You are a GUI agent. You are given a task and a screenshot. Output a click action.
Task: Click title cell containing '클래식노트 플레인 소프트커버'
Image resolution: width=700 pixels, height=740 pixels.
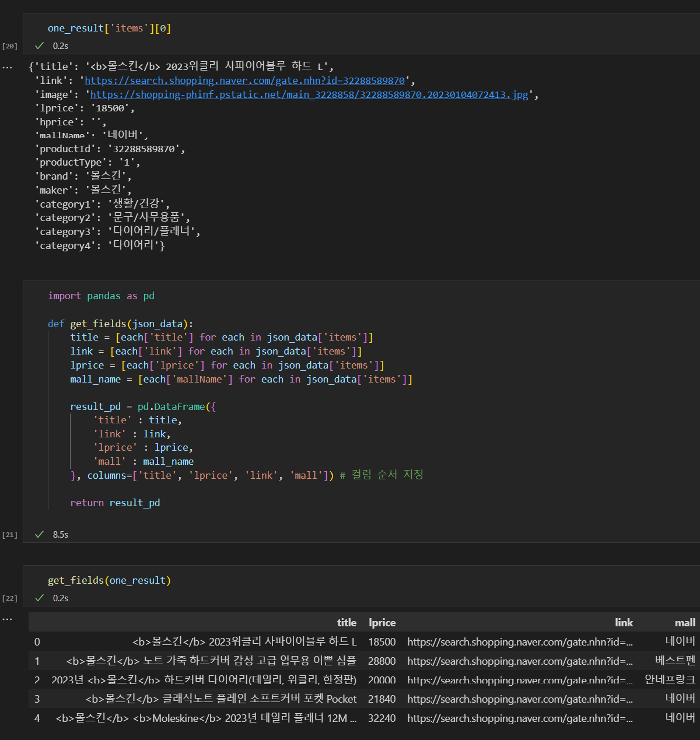[221, 699]
